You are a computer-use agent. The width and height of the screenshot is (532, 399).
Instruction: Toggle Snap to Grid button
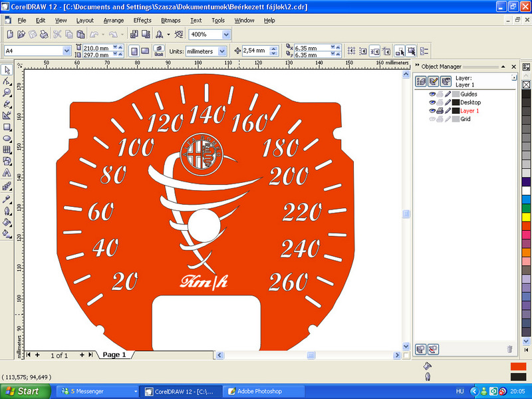[352, 51]
